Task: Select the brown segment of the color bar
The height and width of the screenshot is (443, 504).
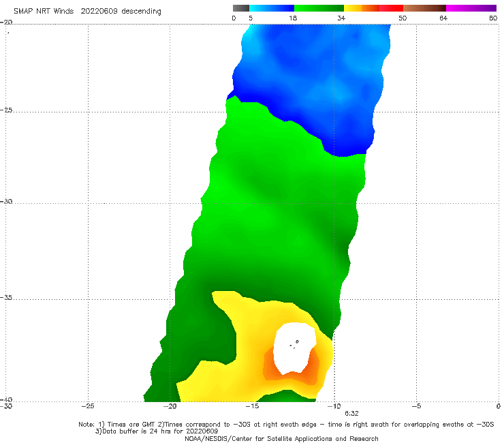Action: click(424, 8)
